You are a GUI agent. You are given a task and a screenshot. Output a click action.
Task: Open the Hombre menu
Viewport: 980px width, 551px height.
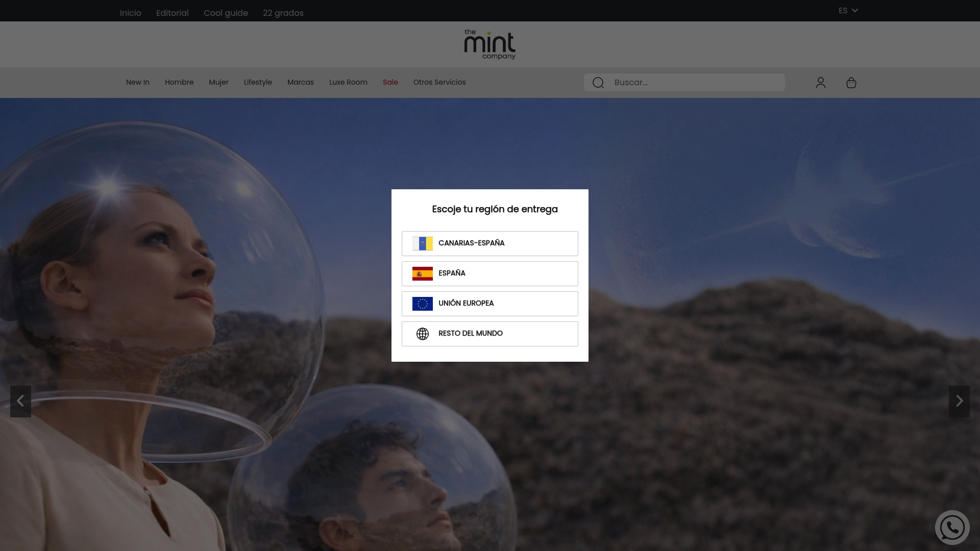(x=179, y=82)
